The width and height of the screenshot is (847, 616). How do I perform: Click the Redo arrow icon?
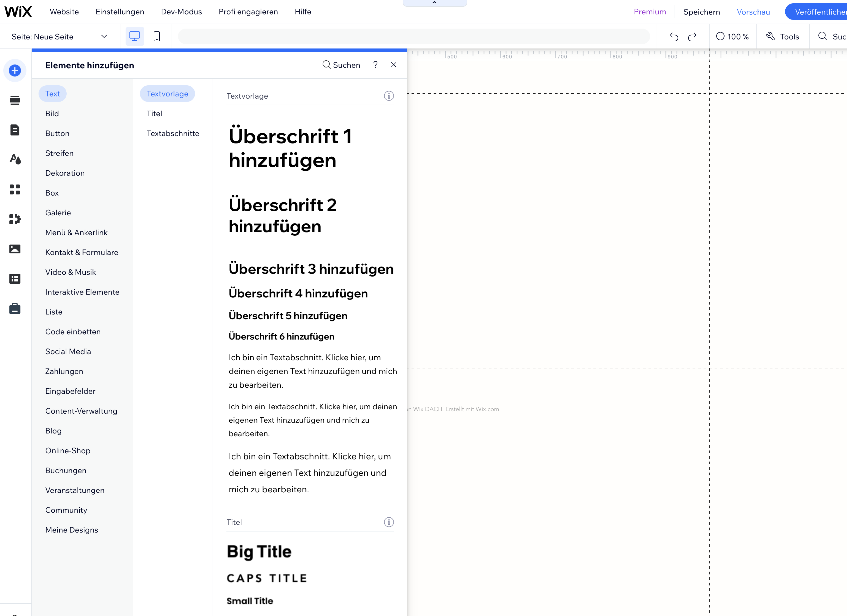692,37
